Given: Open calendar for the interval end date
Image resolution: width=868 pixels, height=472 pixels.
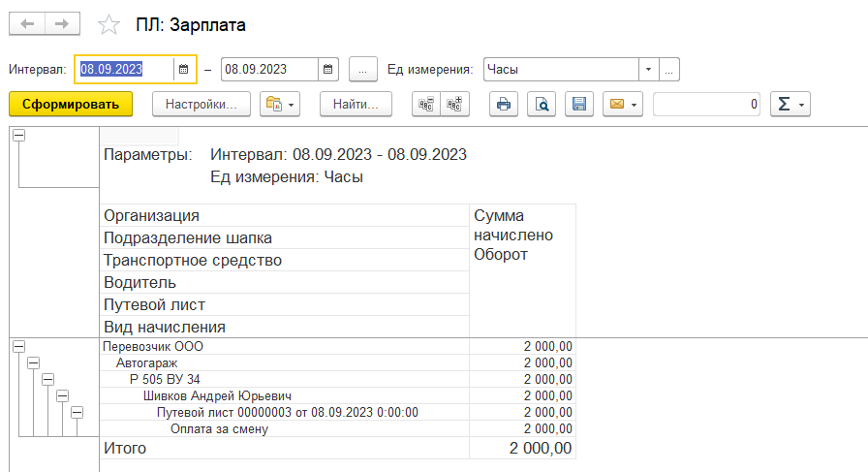Looking at the screenshot, I should 327,69.
